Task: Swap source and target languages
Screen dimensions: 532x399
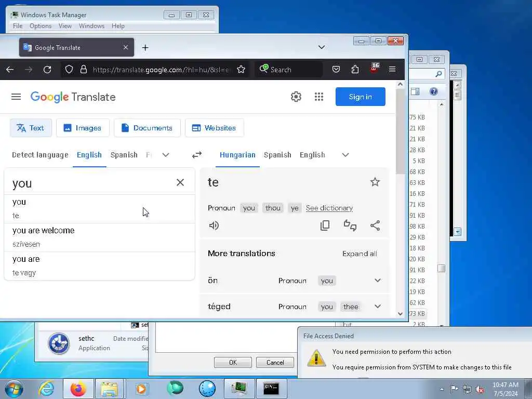Action: (x=197, y=155)
